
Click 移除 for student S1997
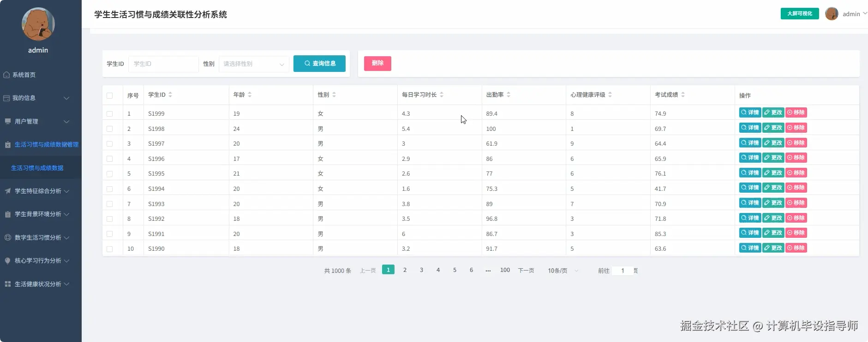[796, 143]
